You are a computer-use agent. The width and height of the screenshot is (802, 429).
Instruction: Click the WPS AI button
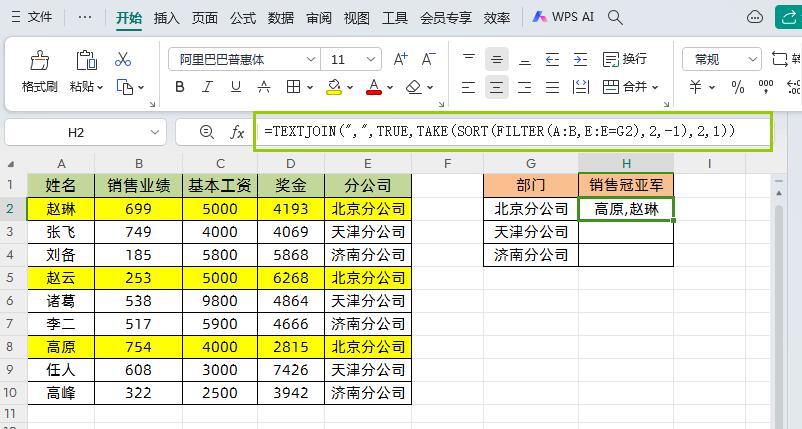pyautogui.click(x=563, y=17)
